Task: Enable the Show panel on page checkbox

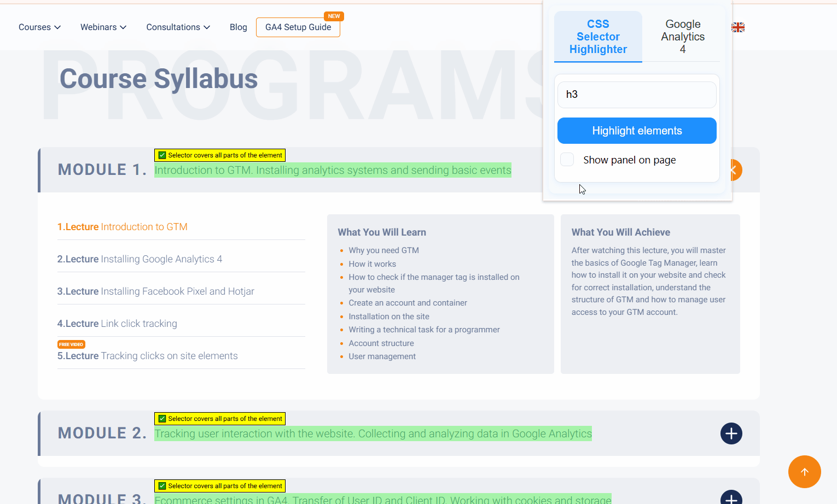Action: pyautogui.click(x=567, y=160)
